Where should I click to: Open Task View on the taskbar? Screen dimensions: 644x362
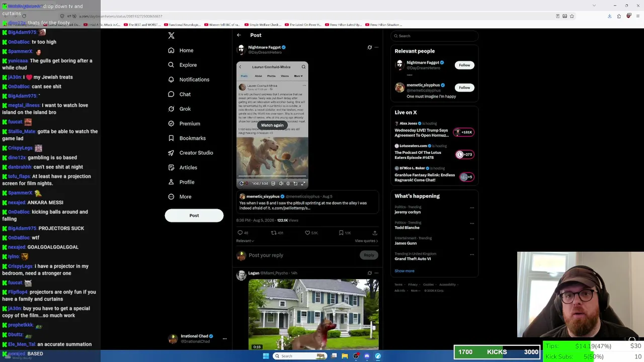pos(334,356)
